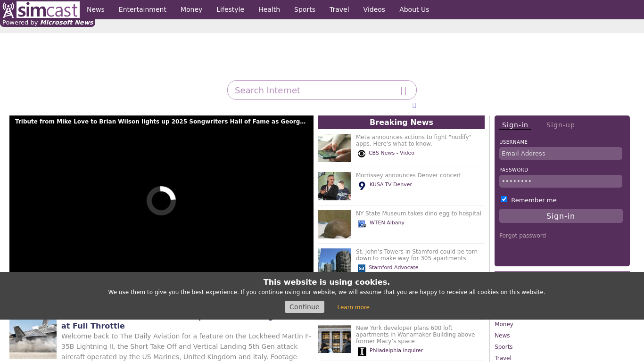Click Continue on the cookie banner
Screen dimensions: 644x362
click(305, 307)
